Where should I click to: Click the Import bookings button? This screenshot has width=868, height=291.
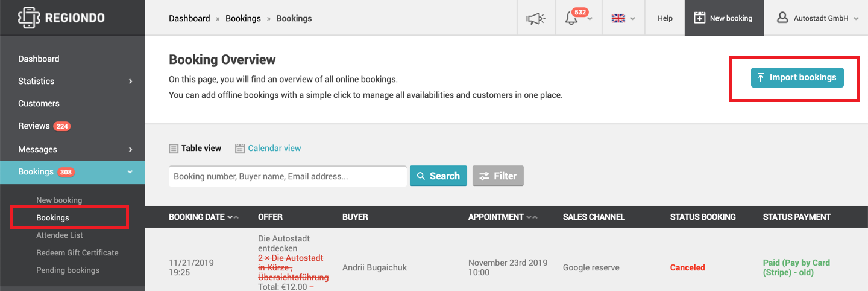tap(797, 77)
